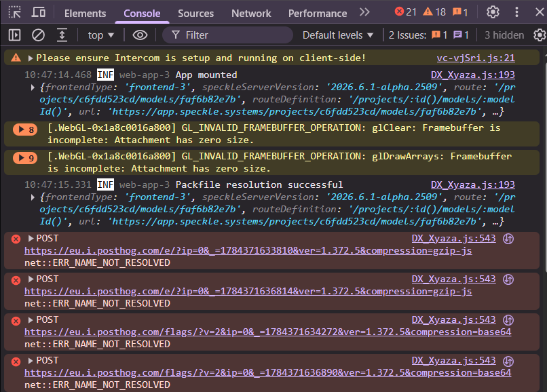This screenshot has height=392, width=547.
Task: Focus the Filter input field
Action: (x=228, y=35)
